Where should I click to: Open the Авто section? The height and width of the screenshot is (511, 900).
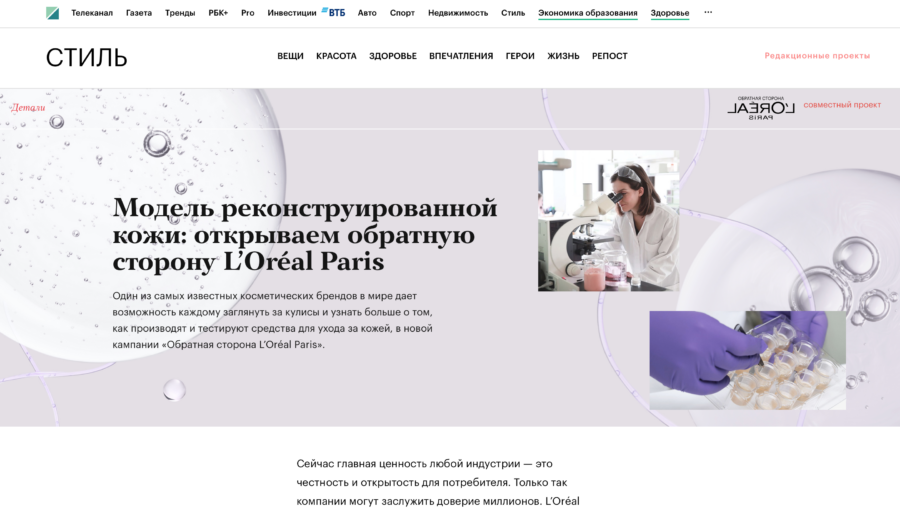pyautogui.click(x=367, y=13)
